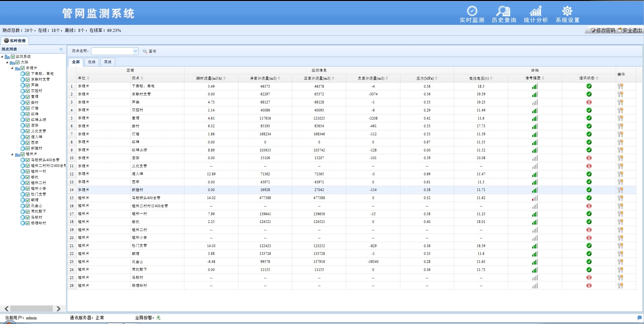Click the value 477388 in 净累计流量 column
The height and width of the screenshot is (324, 644).
[x=265, y=198]
